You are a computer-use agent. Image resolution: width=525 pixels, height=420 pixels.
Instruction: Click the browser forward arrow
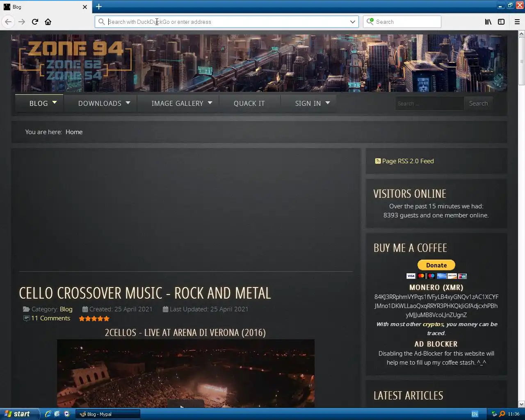click(22, 22)
